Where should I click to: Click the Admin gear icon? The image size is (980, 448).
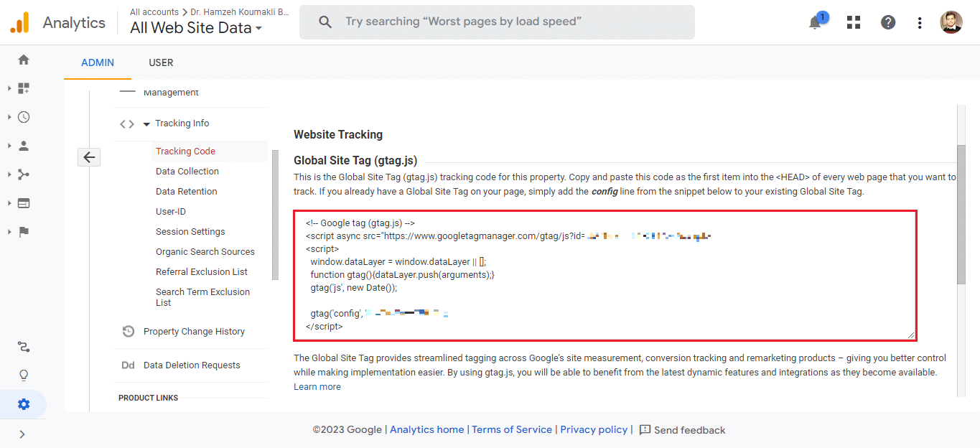pos(24,404)
